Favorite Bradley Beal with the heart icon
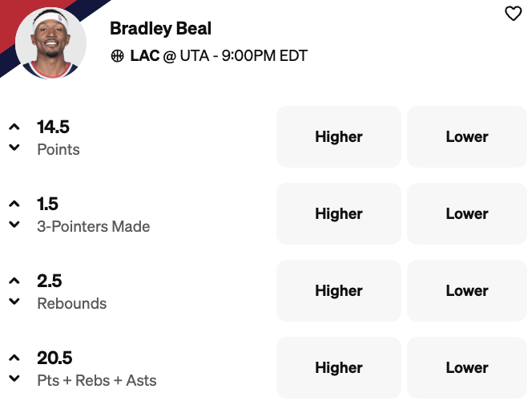This screenshot has width=532, height=401. pos(513,14)
